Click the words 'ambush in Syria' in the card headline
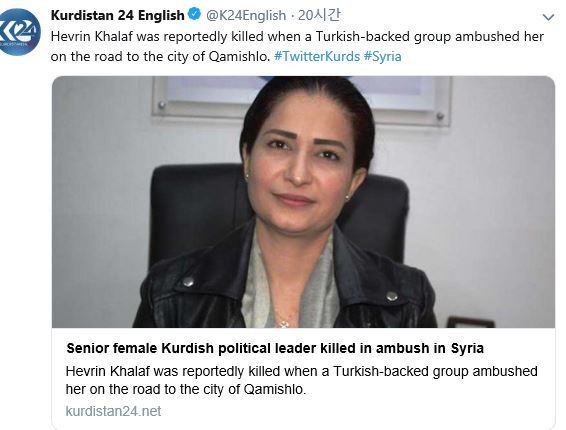The height and width of the screenshot is (430, 566). (430, 348)
